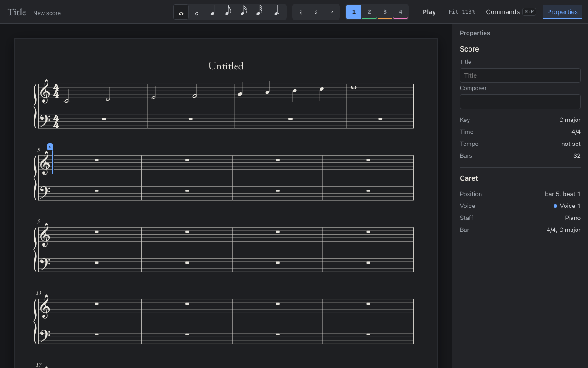The width and height of the screenshot is (588, 368).
Task: Click the Voice 1 caret value
Action: (567, 206)
